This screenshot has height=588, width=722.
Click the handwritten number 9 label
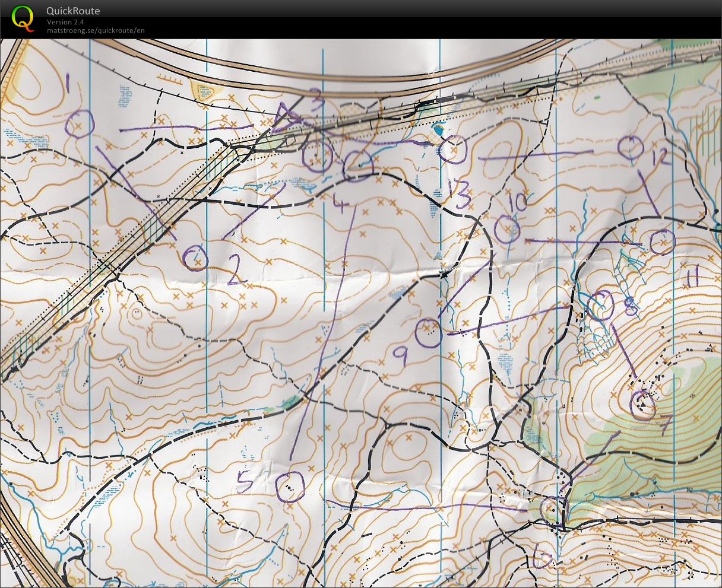click(x=401, y=355)
